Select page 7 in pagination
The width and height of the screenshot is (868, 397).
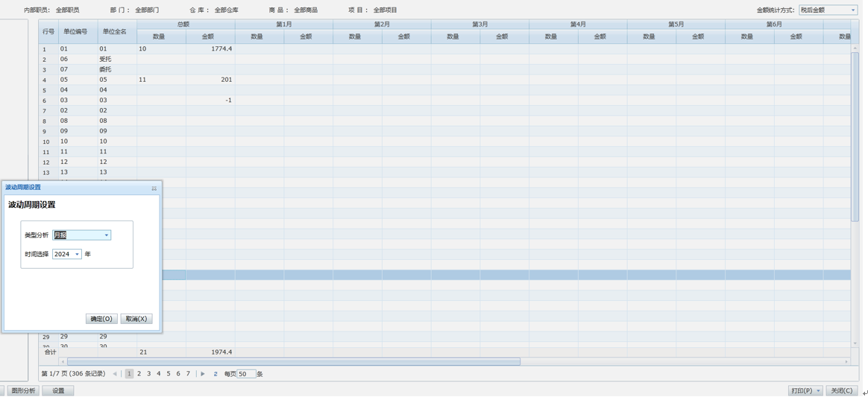[x=188, y=374]
